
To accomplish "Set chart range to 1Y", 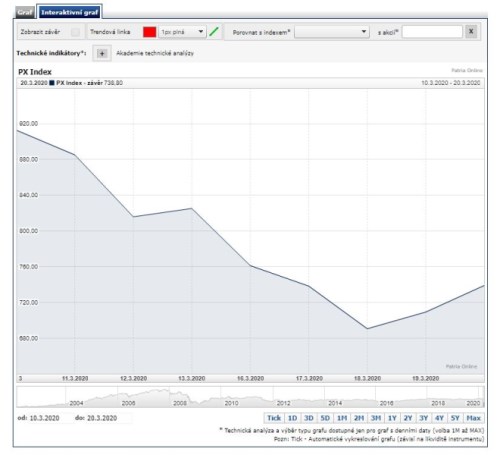I will pos(392,418).
